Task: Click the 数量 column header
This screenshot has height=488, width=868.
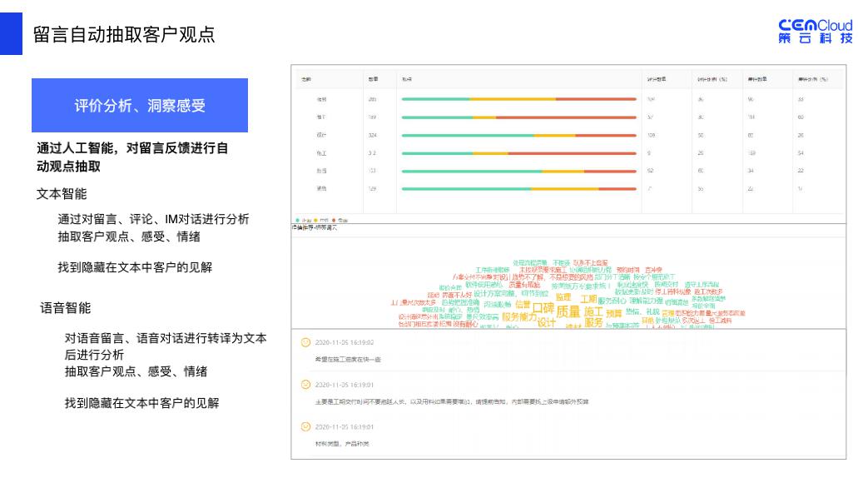Action: [x=373, y=79]
